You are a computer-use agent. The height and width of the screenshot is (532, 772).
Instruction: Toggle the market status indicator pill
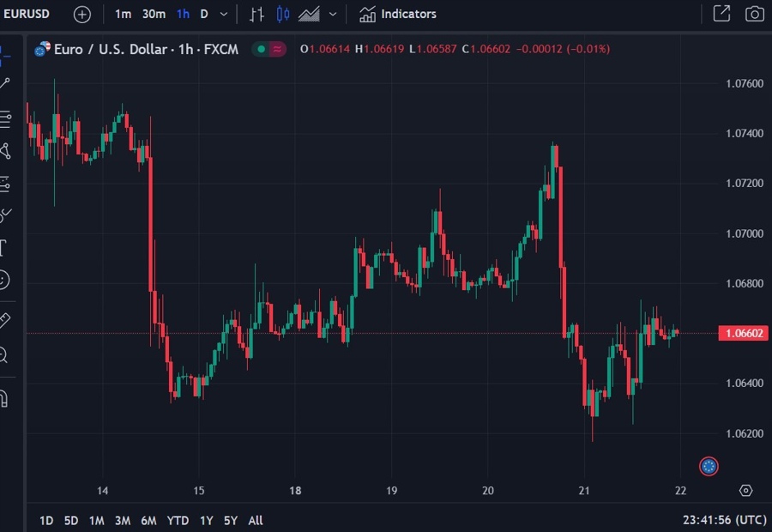click(x=268, y=49)
